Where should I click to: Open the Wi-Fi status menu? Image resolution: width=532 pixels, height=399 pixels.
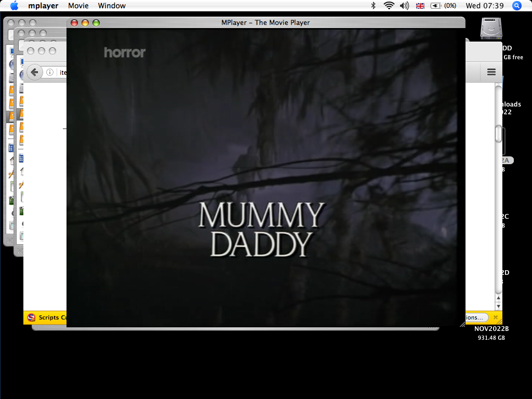click(389, 6)
